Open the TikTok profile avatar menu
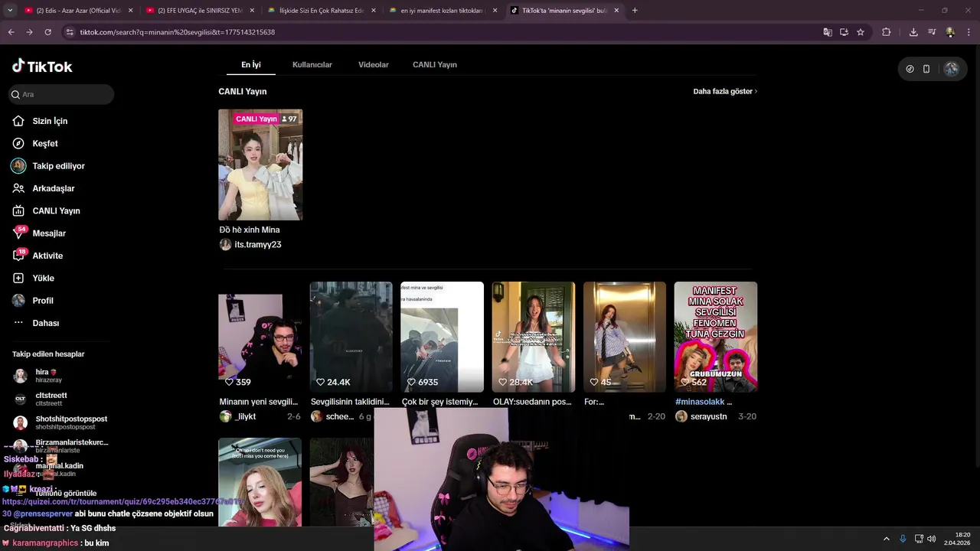This screenshot has width=980, height=551. click(x=951, y=69)
